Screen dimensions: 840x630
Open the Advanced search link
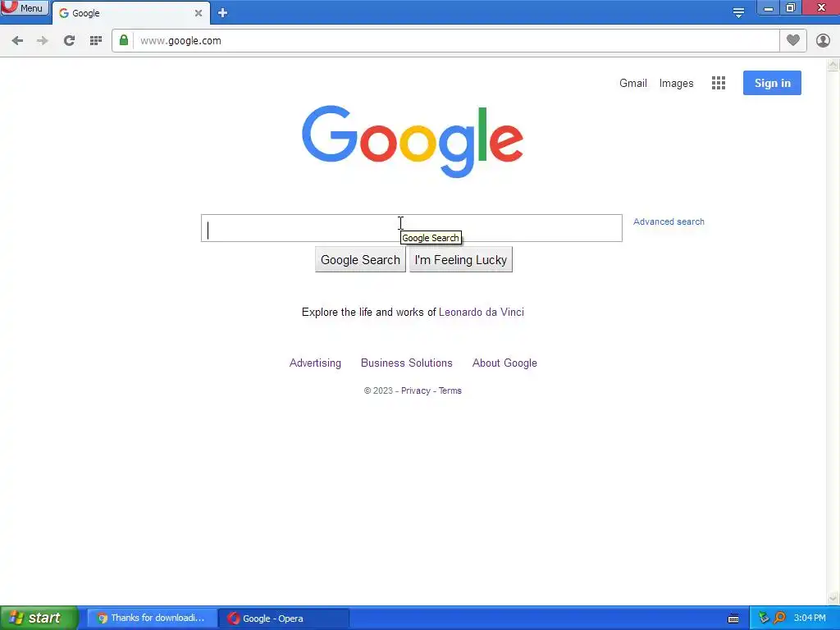[669, 221]
